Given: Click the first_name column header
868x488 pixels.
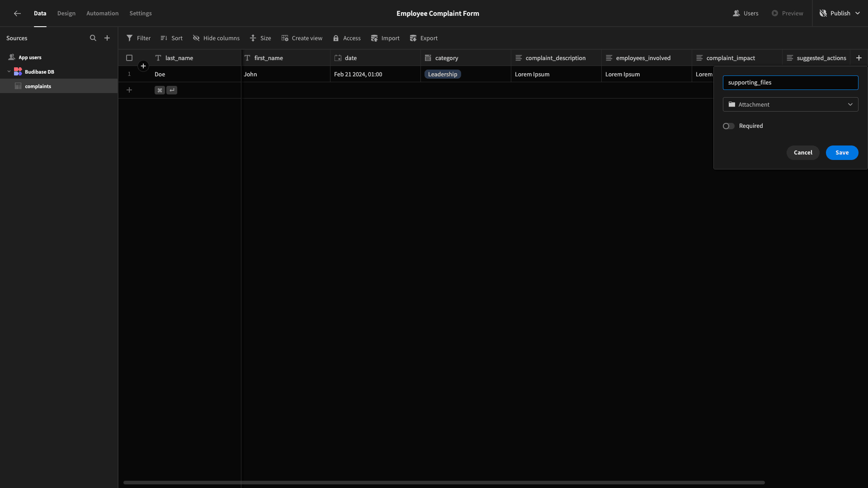Looking at the screenshot, I should coord(286,58).
